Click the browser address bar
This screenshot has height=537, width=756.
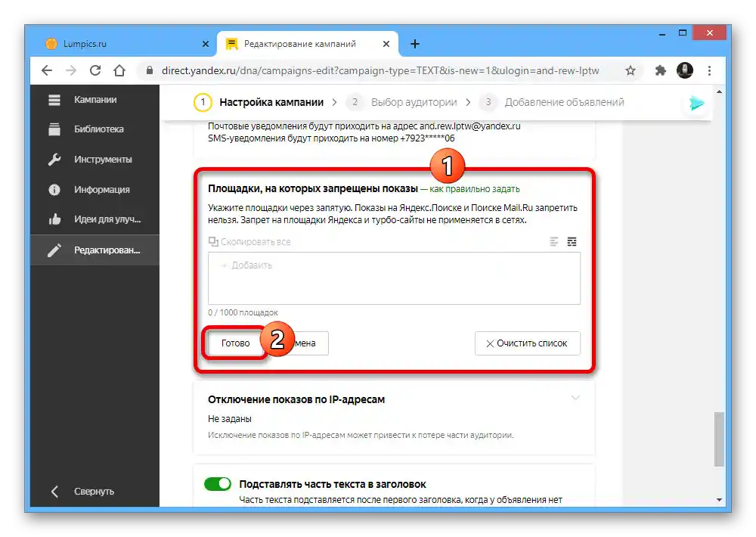pyautogui.click(x=380, y=70)
